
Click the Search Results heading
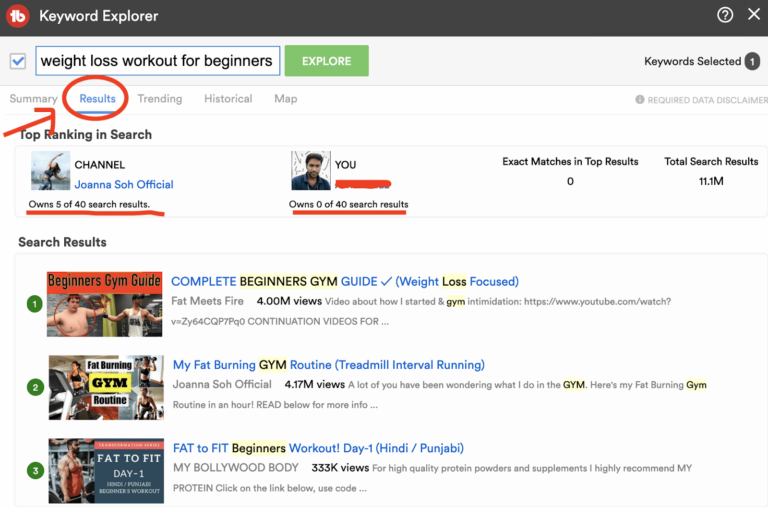pos(62,242)
